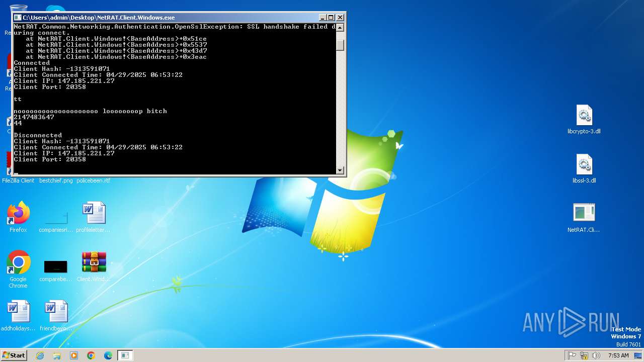Click the console window system menu icon
This screenshot has height=362, width=644.
pyautogui.click(x=18, y=17)
